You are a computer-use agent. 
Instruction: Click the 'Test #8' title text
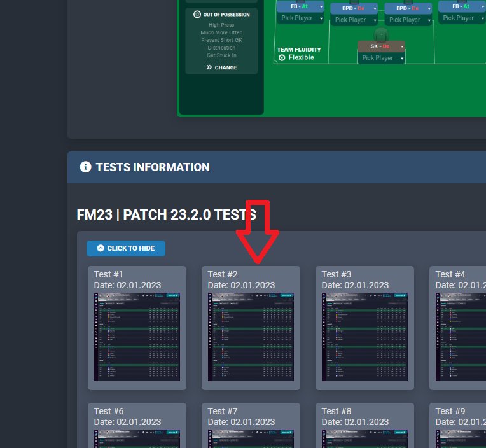pyautogui.click(x=337, y=411)
